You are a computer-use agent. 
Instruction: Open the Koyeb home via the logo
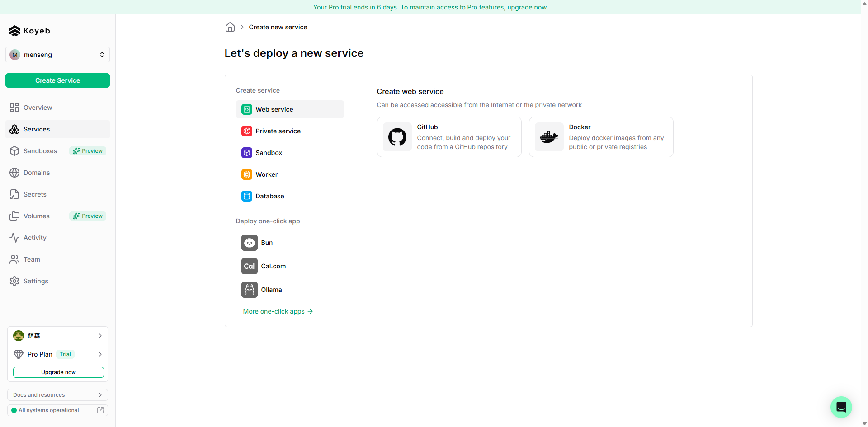29,31
